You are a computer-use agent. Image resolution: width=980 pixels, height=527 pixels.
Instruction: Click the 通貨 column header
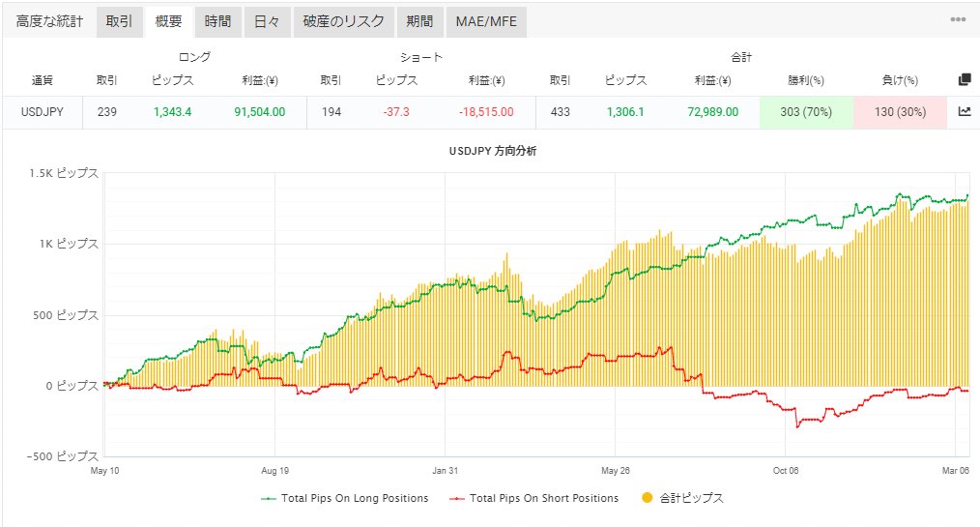point(43,80)
